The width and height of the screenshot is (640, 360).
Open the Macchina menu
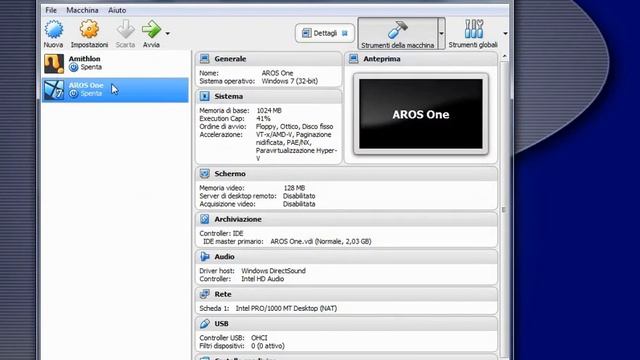pyautogui.click(x=82, y=10)
